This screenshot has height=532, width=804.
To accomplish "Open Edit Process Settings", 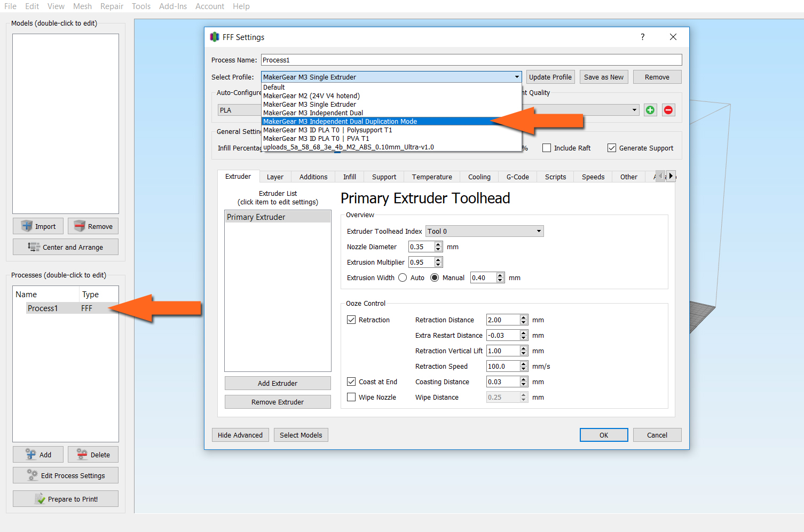I will 66,475.
